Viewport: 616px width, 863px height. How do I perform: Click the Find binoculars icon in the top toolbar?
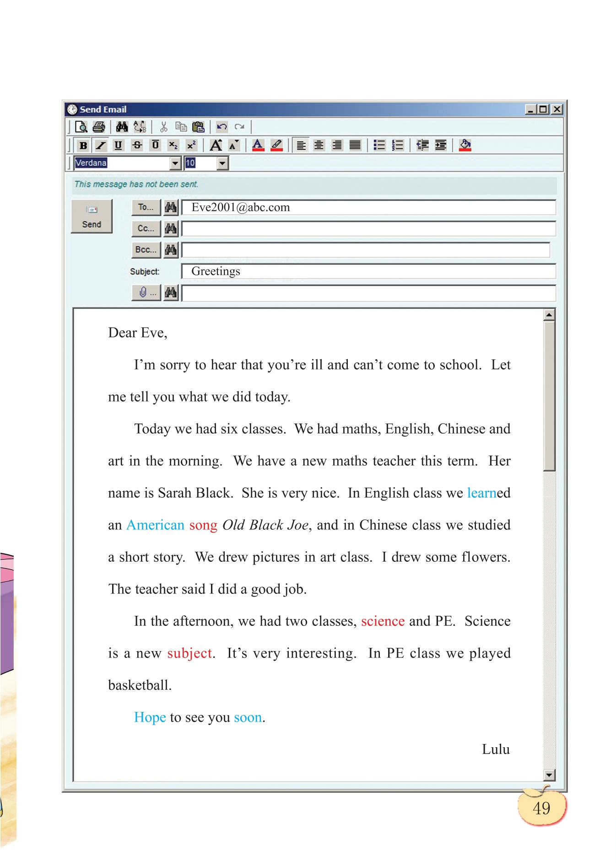pos(122,127)
